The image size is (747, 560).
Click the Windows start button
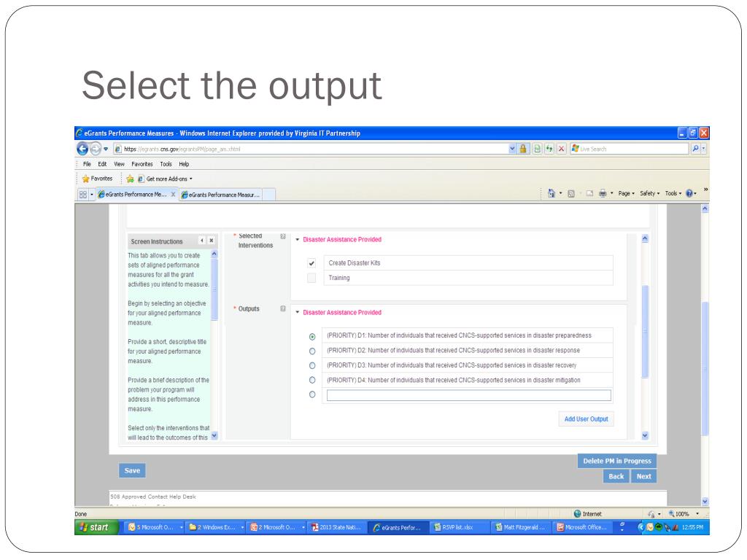coord(96,527)
